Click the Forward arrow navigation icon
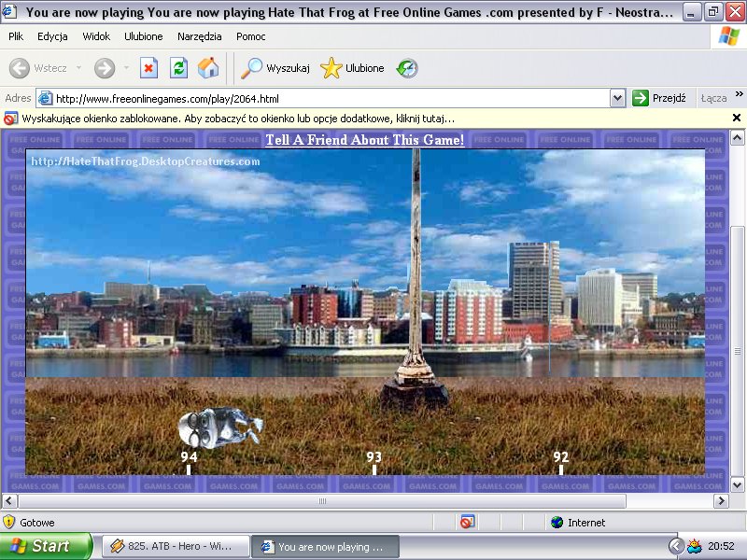This screenshot has width=747, height=560. [105, 68]
